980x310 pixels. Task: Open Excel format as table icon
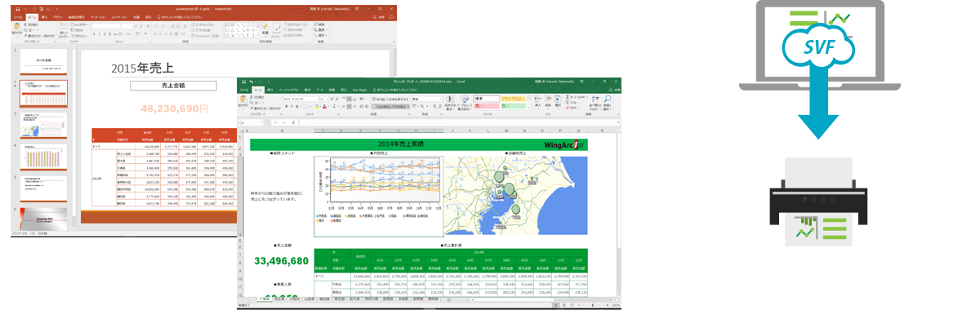pyautogui.click(x=465, y=99)
